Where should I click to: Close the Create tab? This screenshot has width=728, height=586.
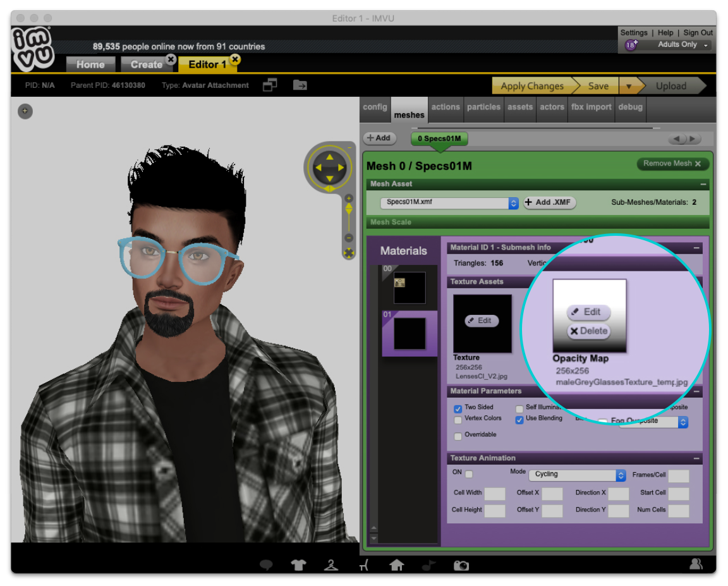coord(171,59)
